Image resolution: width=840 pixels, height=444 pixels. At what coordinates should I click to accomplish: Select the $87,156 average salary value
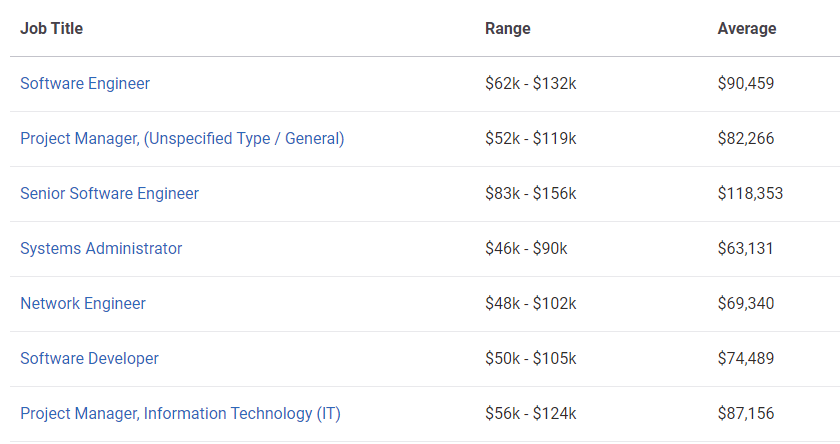(746, 413)
